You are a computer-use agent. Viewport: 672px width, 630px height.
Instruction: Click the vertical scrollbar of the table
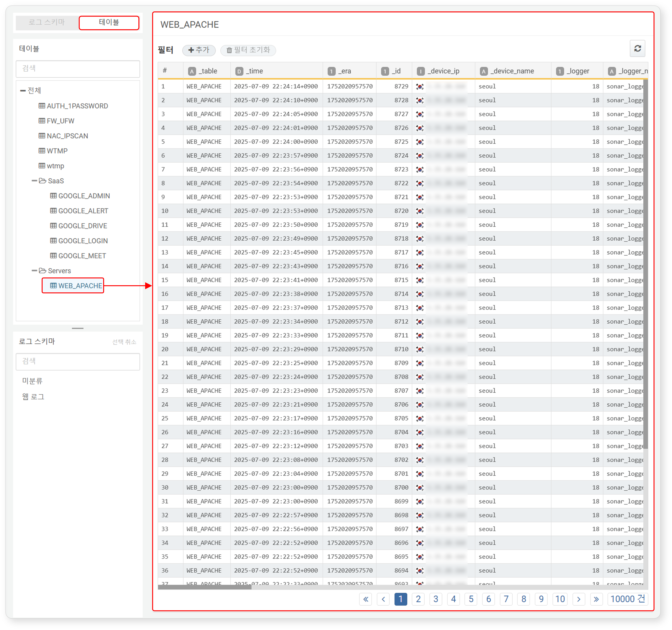click(x=646, y=264)
